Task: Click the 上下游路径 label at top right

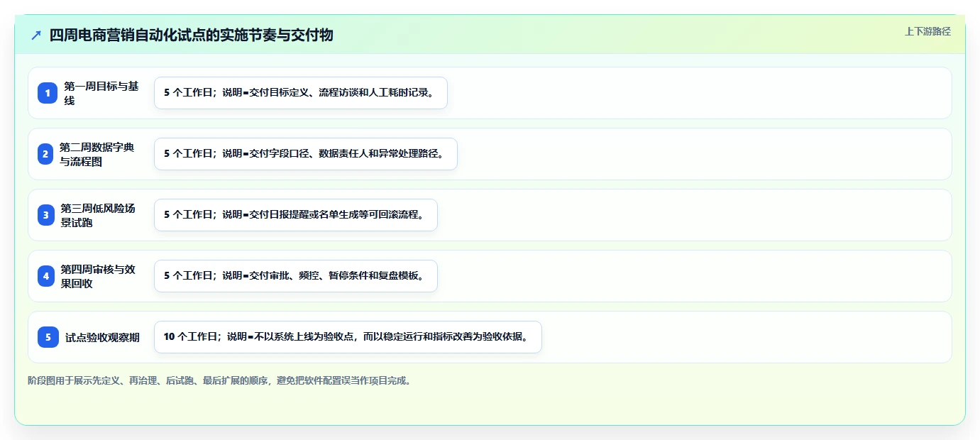Action: click(x=927, y=31)
